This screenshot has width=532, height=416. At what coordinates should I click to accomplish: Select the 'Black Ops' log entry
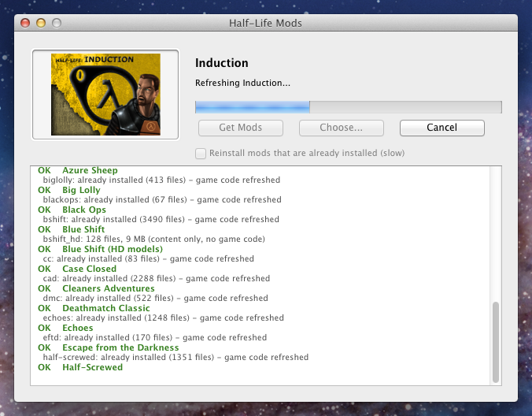tap(72, 210)
